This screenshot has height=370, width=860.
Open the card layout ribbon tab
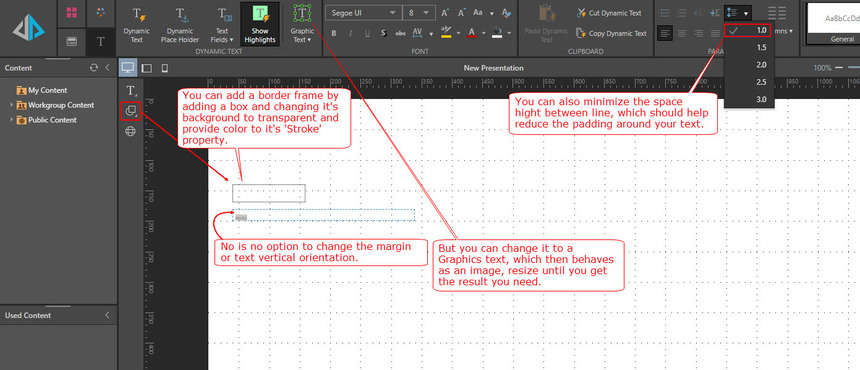71,42
